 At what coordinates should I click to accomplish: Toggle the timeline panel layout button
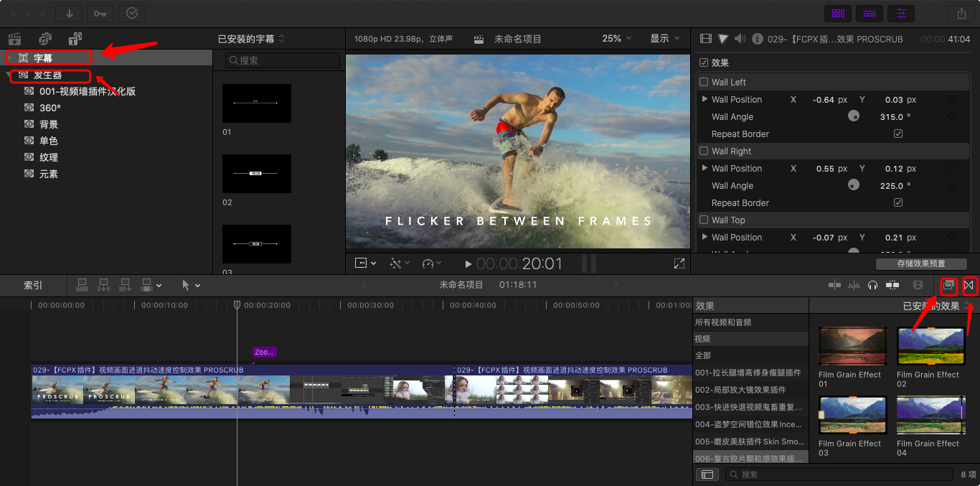point(870,13)
